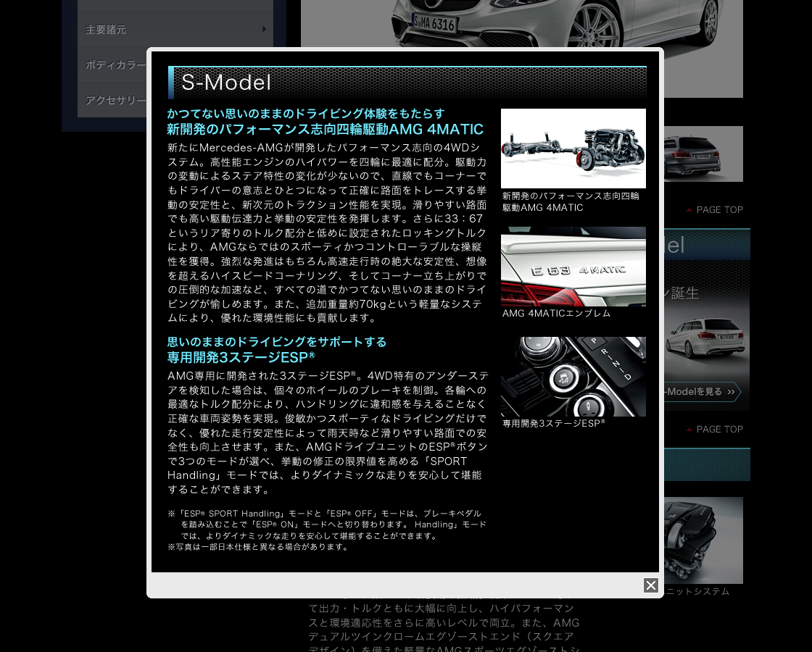
Task: Click the upper PAGE TOP link
Action: coord(719,210)
